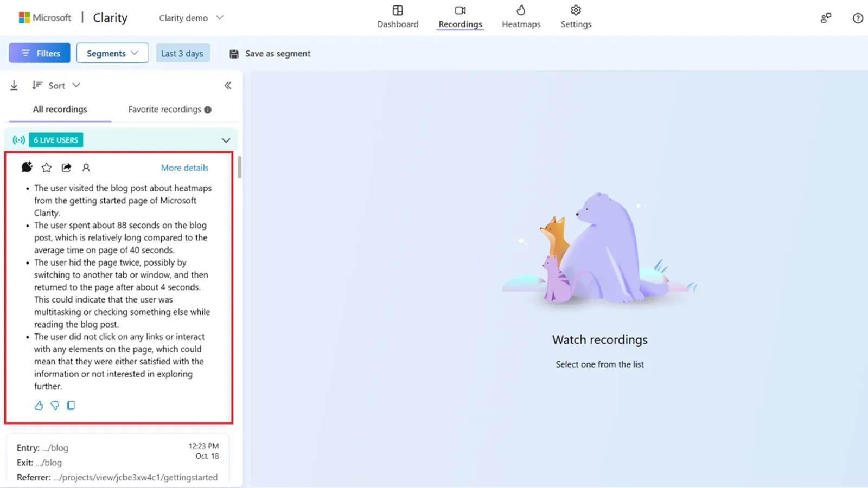Give thumbs up to the summary
Screen dimensions: 868x488
pos(39,406)
